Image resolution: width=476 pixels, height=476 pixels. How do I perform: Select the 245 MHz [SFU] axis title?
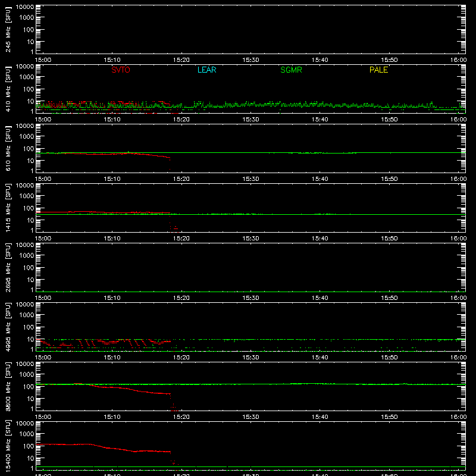pyautogui.click(x=8, y=29)
